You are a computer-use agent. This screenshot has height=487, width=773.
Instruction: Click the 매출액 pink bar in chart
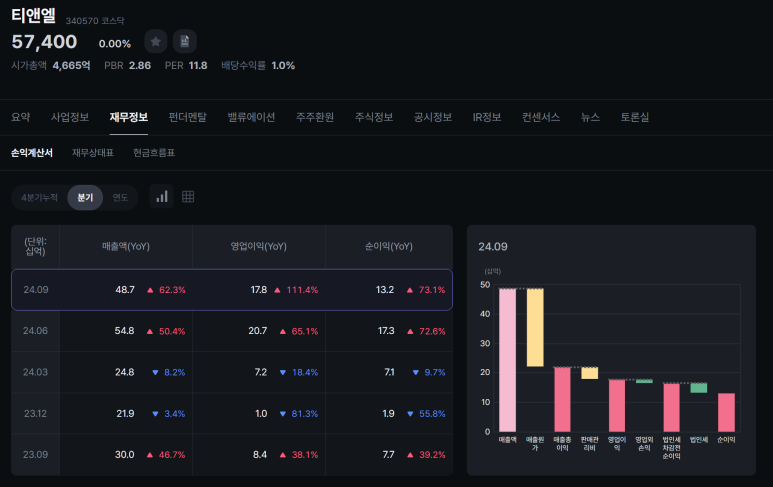(507, 360)
